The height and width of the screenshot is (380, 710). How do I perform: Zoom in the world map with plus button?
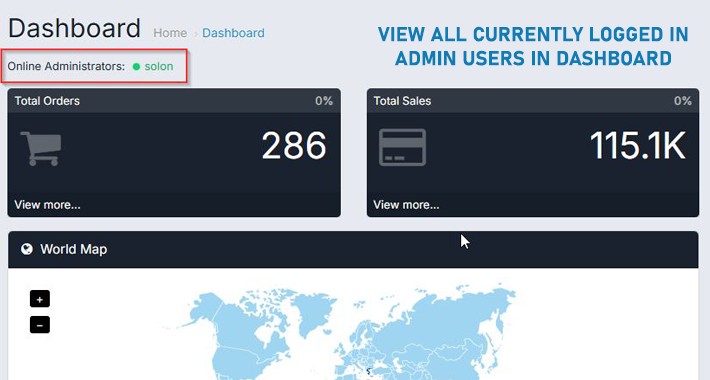point(40,299)
